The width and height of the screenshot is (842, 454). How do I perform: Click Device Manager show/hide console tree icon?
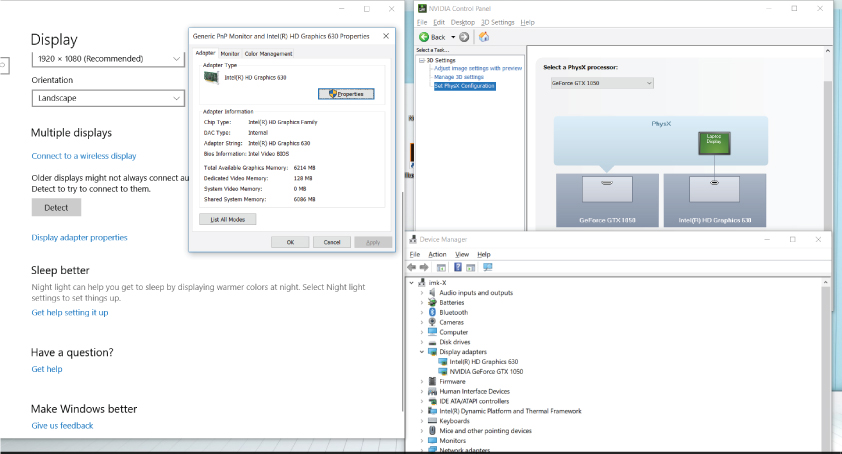pos(441,267)
